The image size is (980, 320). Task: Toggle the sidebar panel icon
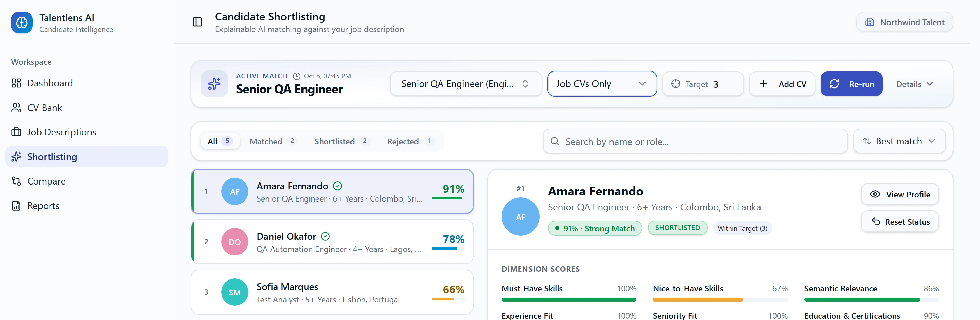click(197, 22)
